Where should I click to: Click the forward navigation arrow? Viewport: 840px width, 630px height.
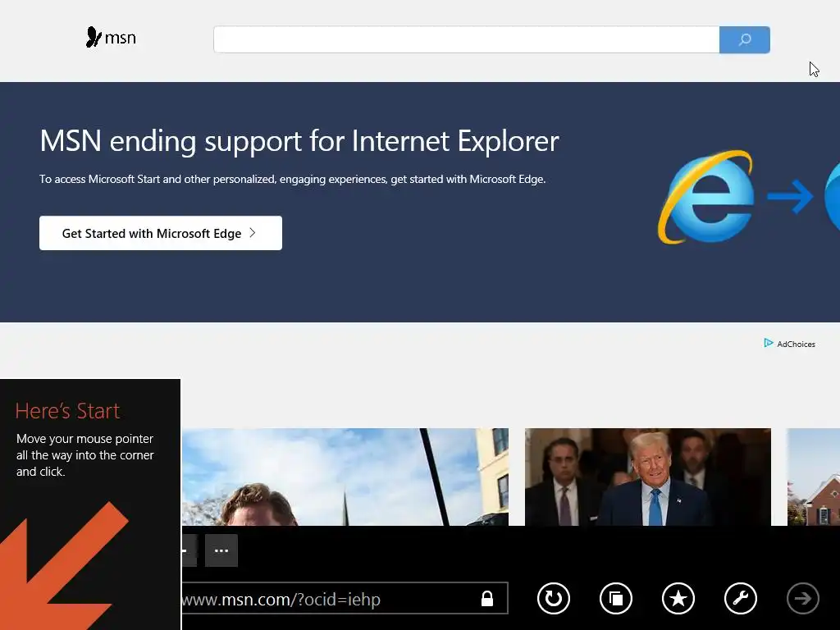click(802, 598)
